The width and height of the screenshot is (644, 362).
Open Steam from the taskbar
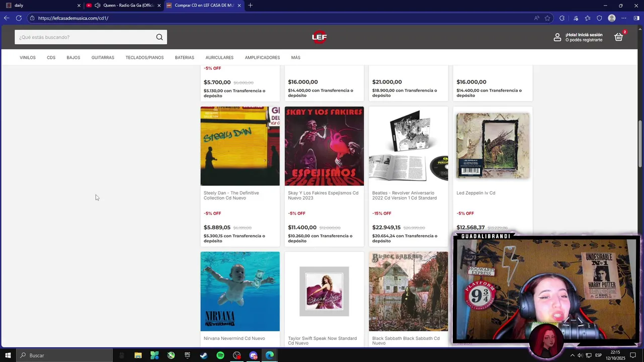[x=204, y=355]
